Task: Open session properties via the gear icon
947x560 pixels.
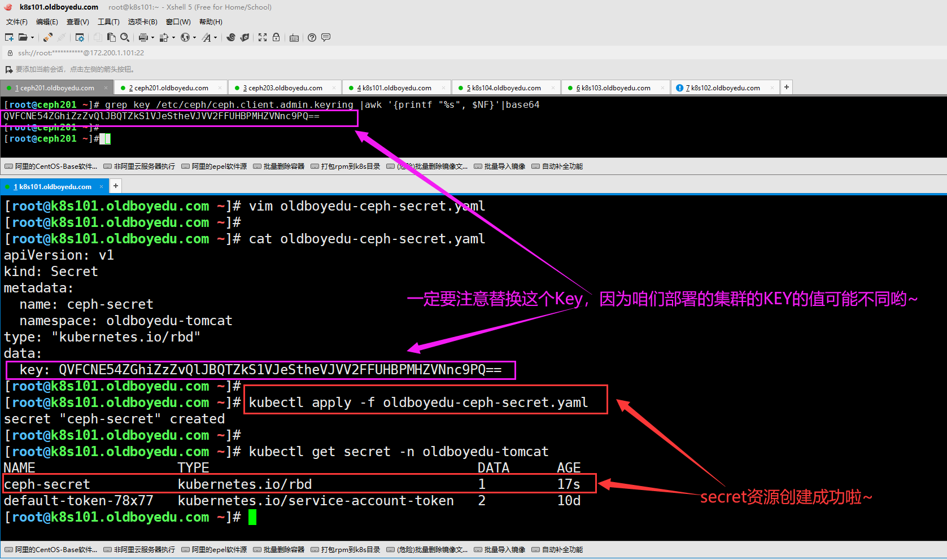Action: (80, 37)
